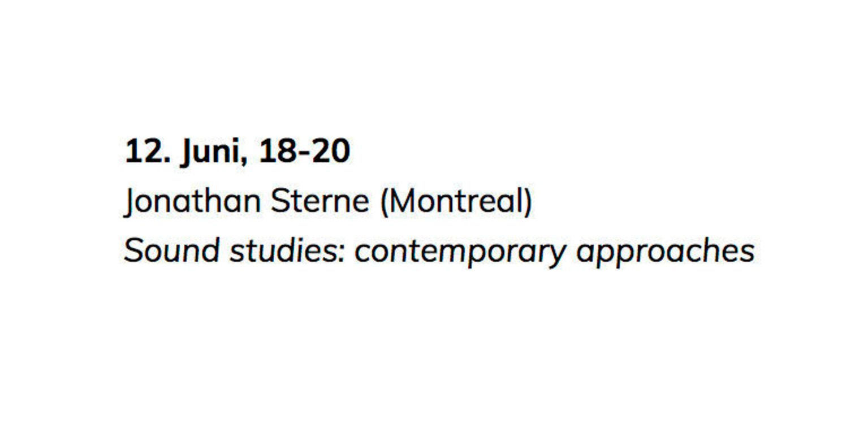This screenshot has height=424, width=868.
Task: Click the closing parenthesis after "Montreal"
Action: click(x=528, y=202)
